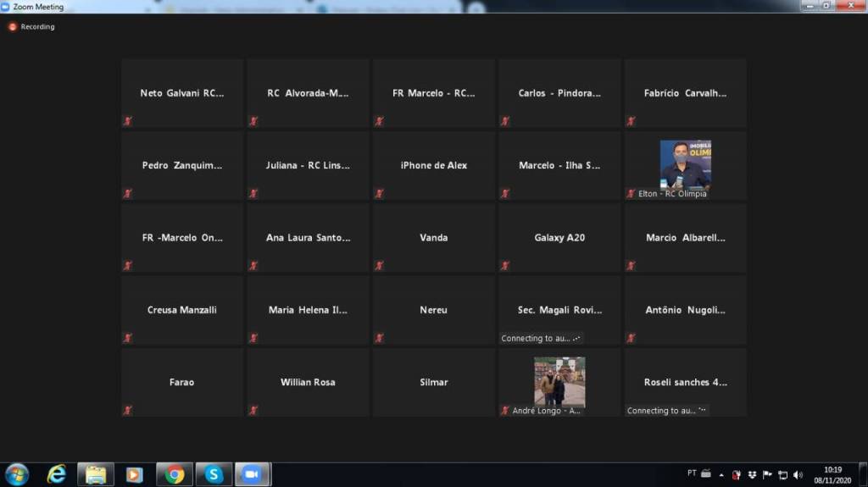The height and width of the screenshot is (487, 868).
Task: Open Skype from the taskbar
Action: 214,474
